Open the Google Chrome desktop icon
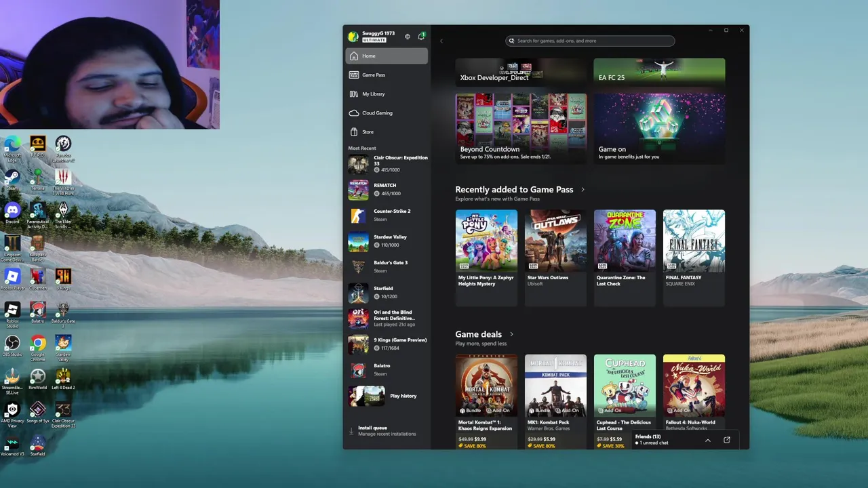Viewport: 868px width, 488px height. click(37, 348)
